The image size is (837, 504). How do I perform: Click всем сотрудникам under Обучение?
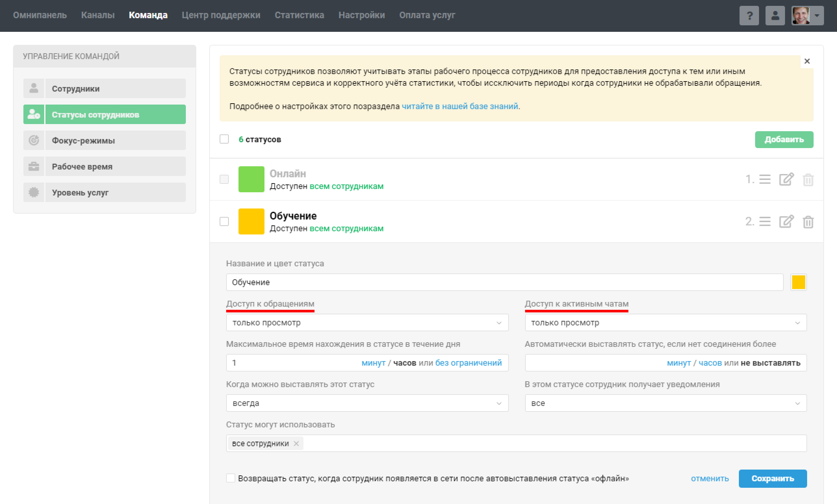point(346,229)
